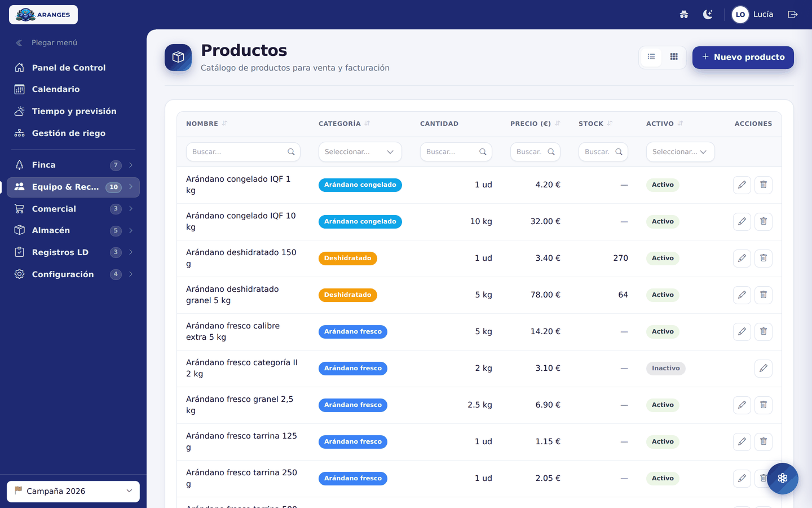The height and width of the screenshot is (508, 812).
Task: Open Gestión de riego
Action: click(73, 133)
